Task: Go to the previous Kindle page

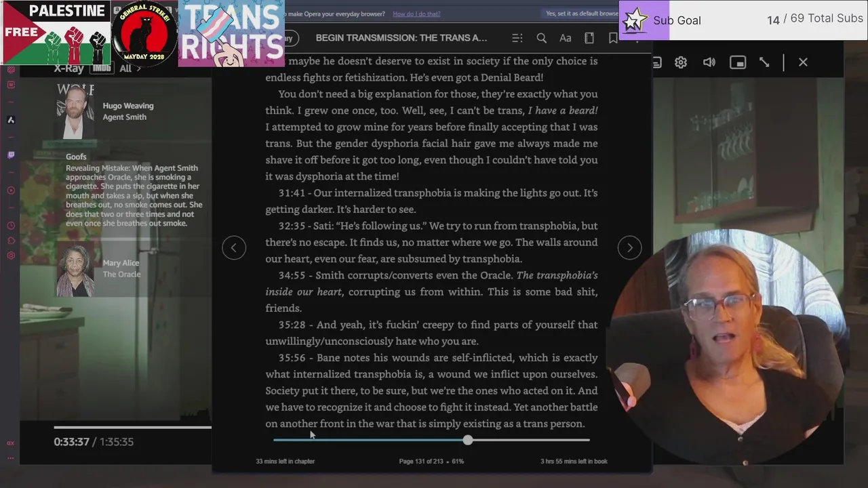Action: pyautogui.click(x=234, y=247)
